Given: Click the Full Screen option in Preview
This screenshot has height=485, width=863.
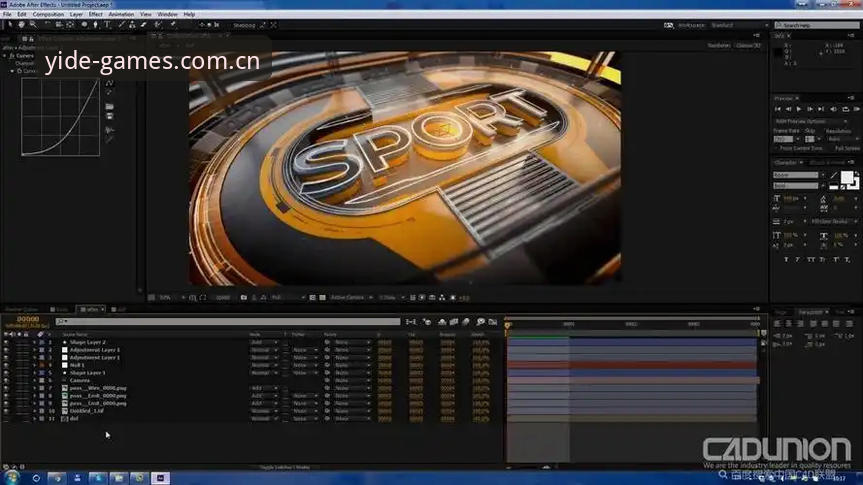Looking at the screenshot, I should coord(846,149).
